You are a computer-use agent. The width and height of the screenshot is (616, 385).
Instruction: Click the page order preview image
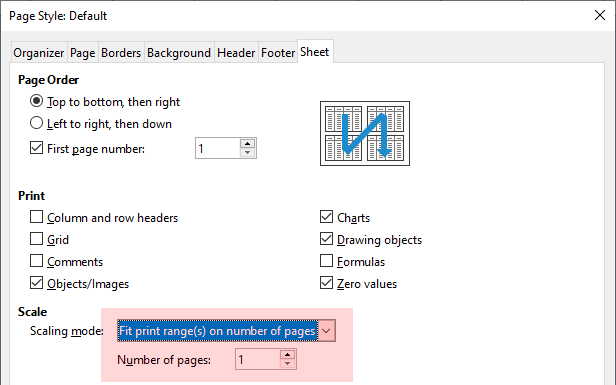(365, 134)
